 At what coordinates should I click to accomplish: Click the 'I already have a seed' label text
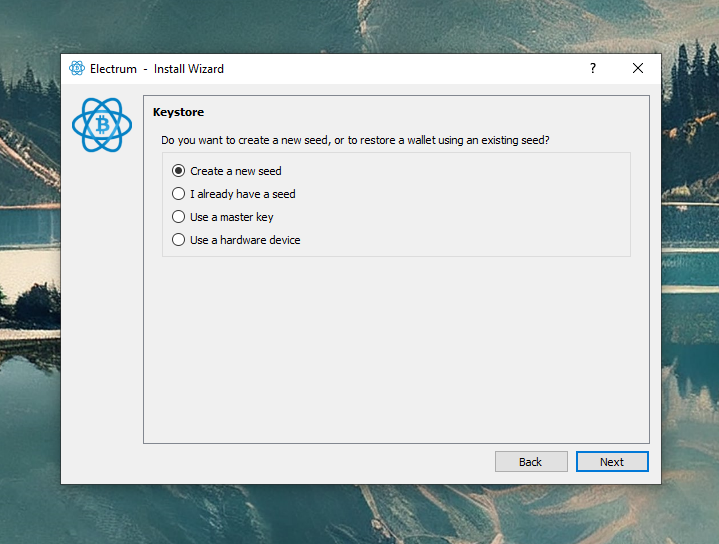[x=243, y=194]
